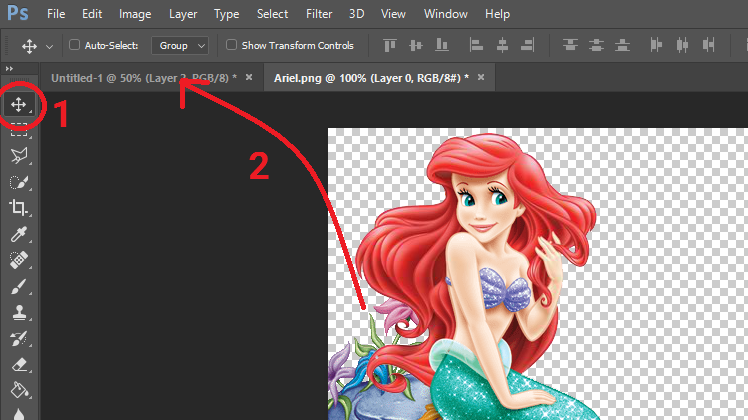The height and width of the screenshot is (420, 748).
Task: Click Distribute Top Edges icon
Action: tap(570, 45)
